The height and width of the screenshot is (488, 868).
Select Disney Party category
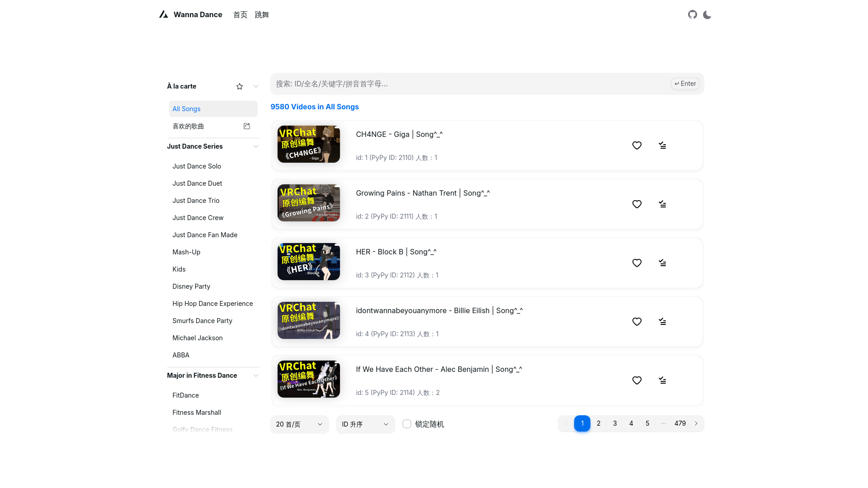pyautogui.click(x=191, y=286)
